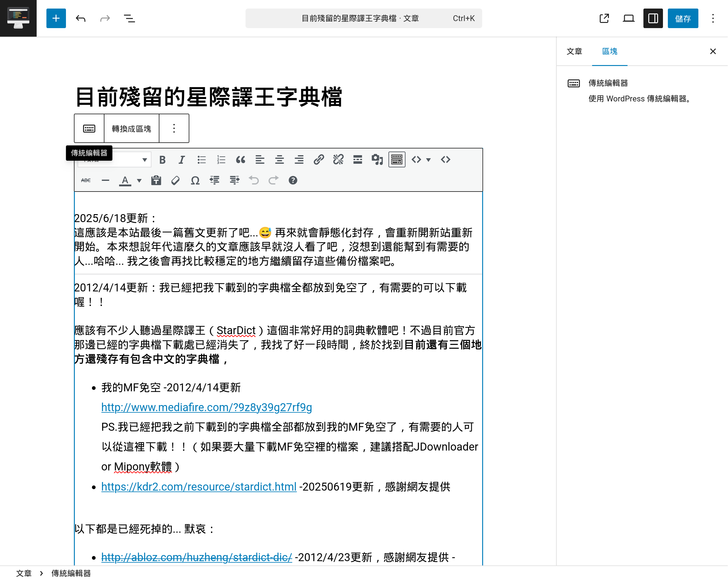
Task: Open the add media button
Action: (x=377, y=160)
